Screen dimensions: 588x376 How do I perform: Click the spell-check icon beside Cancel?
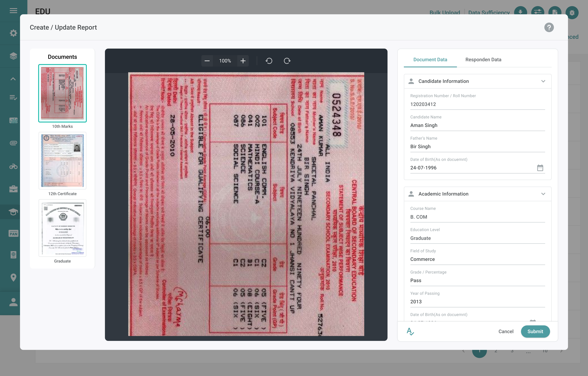pos(410,331)
